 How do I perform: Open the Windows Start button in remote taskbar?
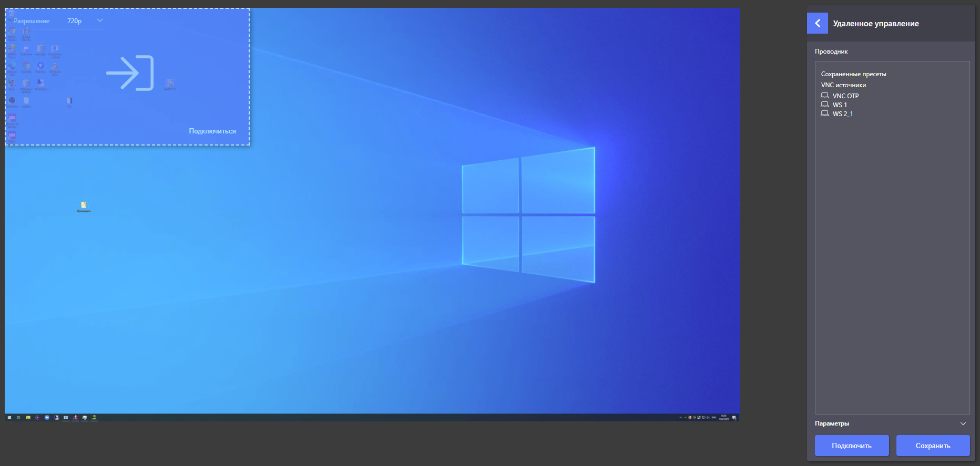pyautogui.click(x=9, y=418)
